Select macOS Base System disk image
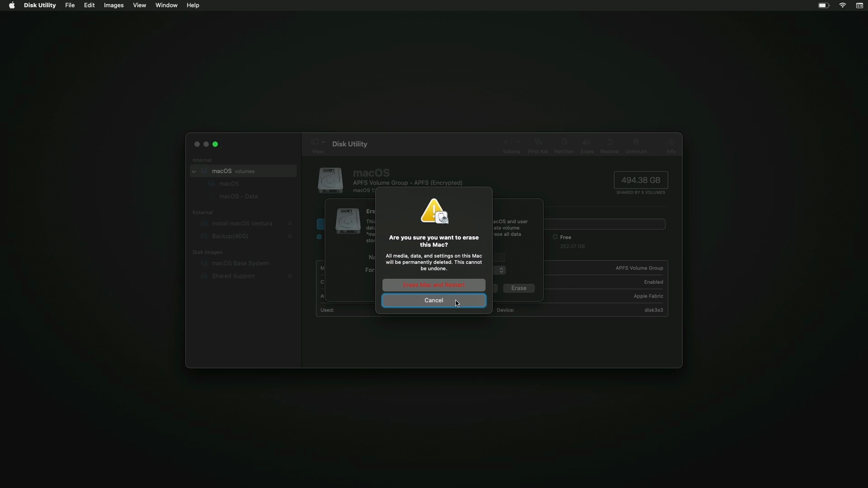 click(x=240, y=263)
